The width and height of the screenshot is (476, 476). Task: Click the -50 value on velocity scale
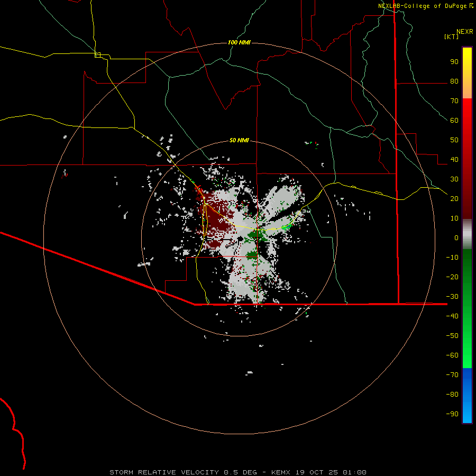(x=452, y=336)
